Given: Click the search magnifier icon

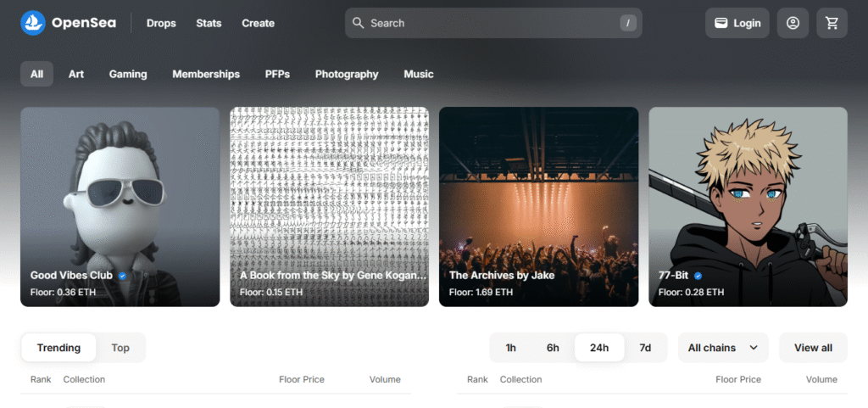Looking at the screenshot, I should (x=359, y=23).
